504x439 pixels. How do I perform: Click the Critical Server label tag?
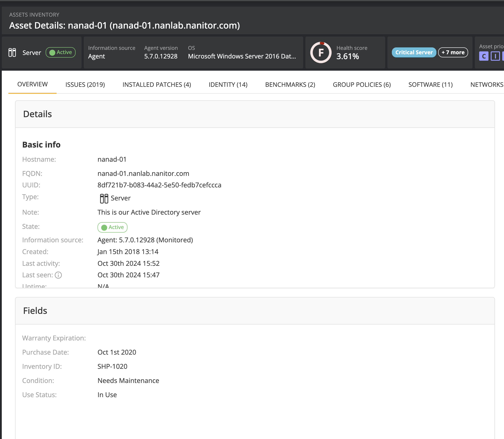coord(414,52)
